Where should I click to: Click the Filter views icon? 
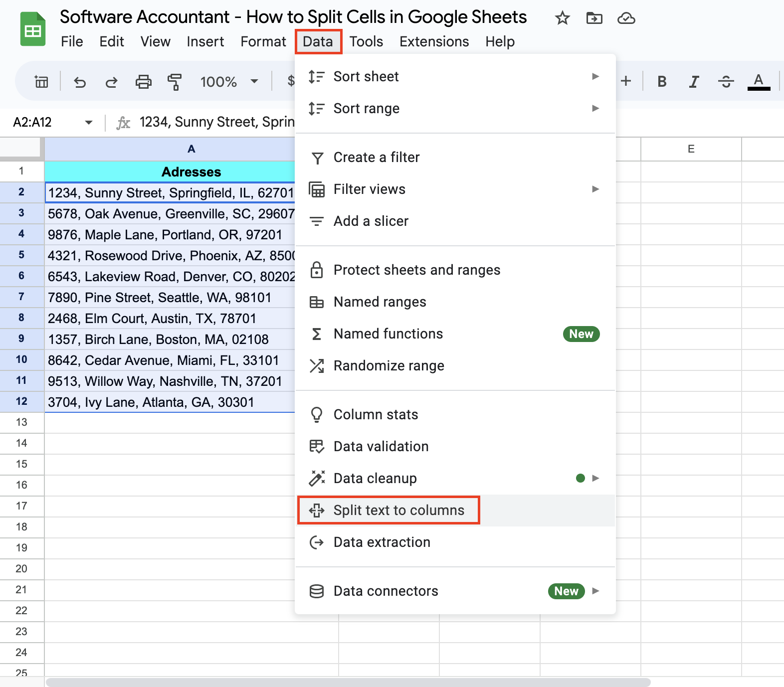317,189
